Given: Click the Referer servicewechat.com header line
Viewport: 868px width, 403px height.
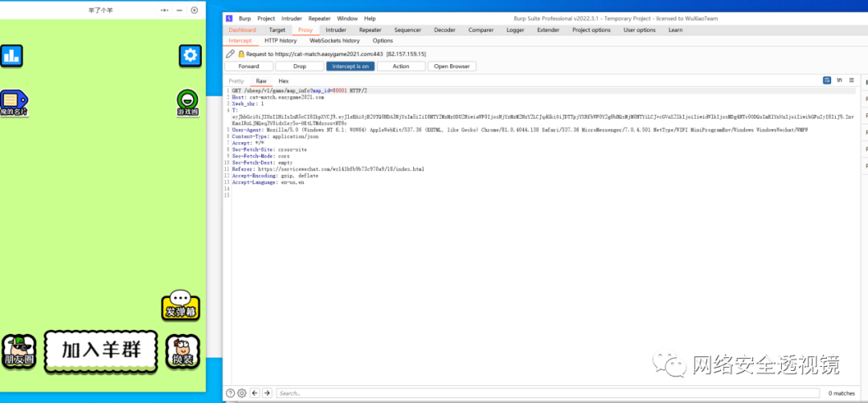Looking at the screenshot, I should 328,169.
